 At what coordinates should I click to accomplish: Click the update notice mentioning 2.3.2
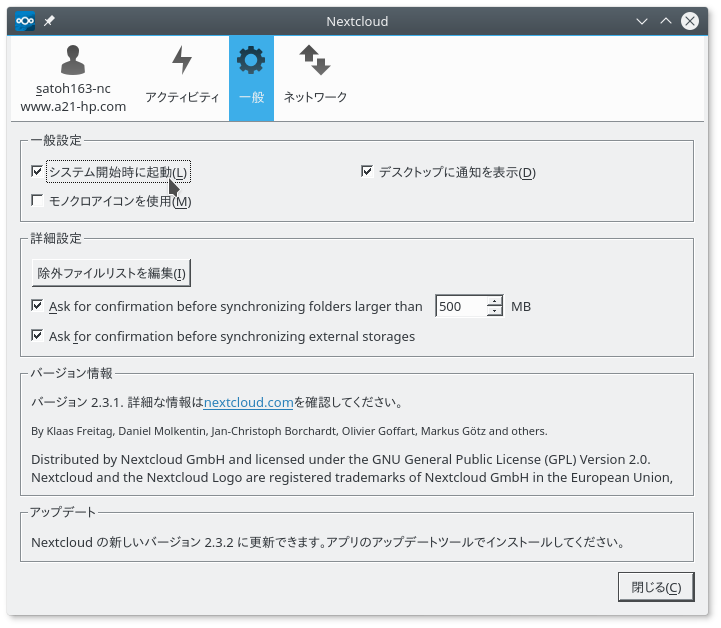[327, 542]
